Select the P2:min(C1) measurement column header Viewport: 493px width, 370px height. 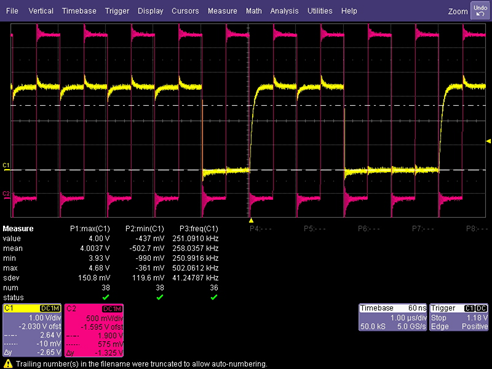tap(145, 229)
